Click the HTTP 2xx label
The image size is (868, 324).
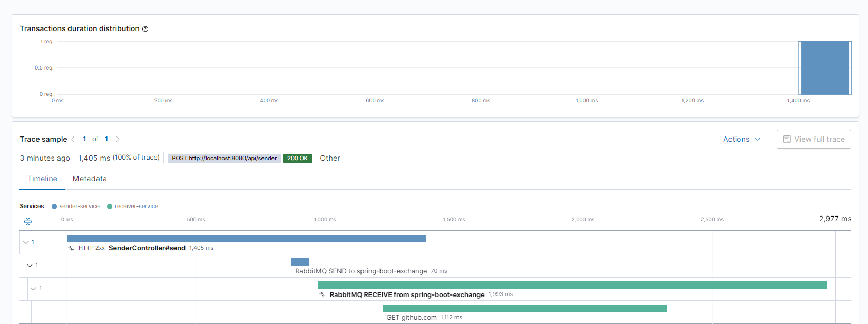pyautogui.click(x=92, y=248)
